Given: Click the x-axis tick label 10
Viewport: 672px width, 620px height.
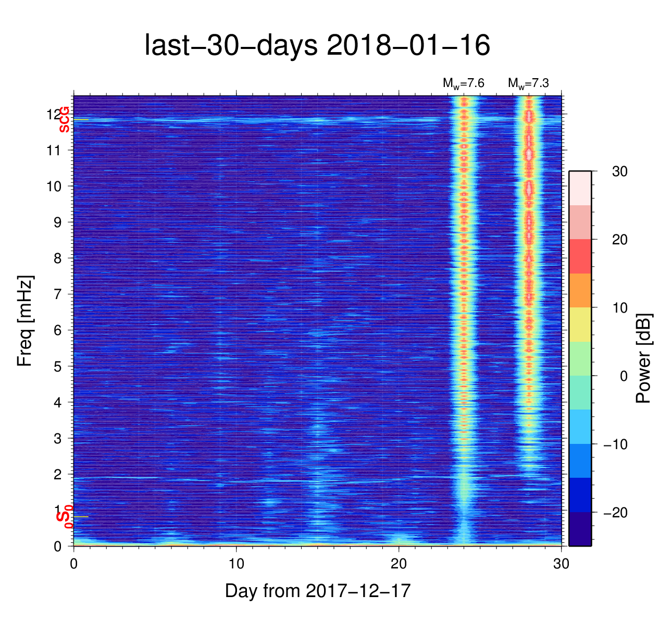Looking at the screenshot, I should [236, 564].
